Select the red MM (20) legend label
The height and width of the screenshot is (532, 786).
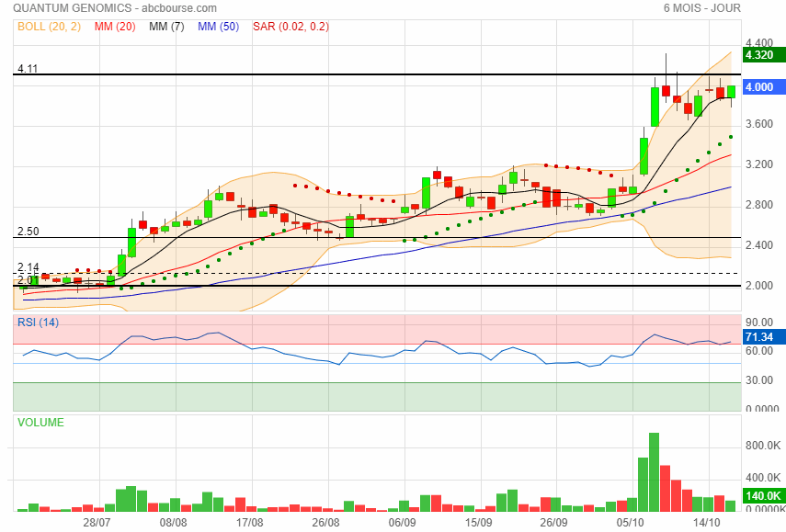tap(115, 27)
